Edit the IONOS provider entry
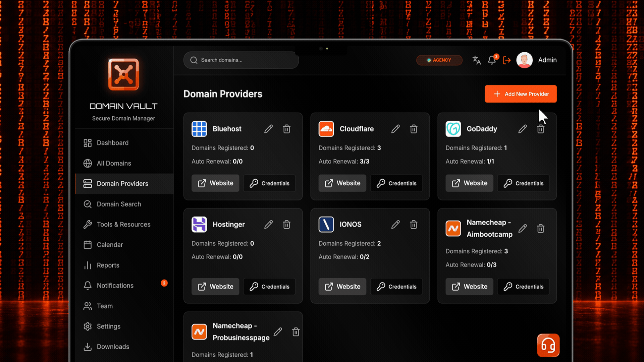644x362 pixels. click(x=395, y=225)
